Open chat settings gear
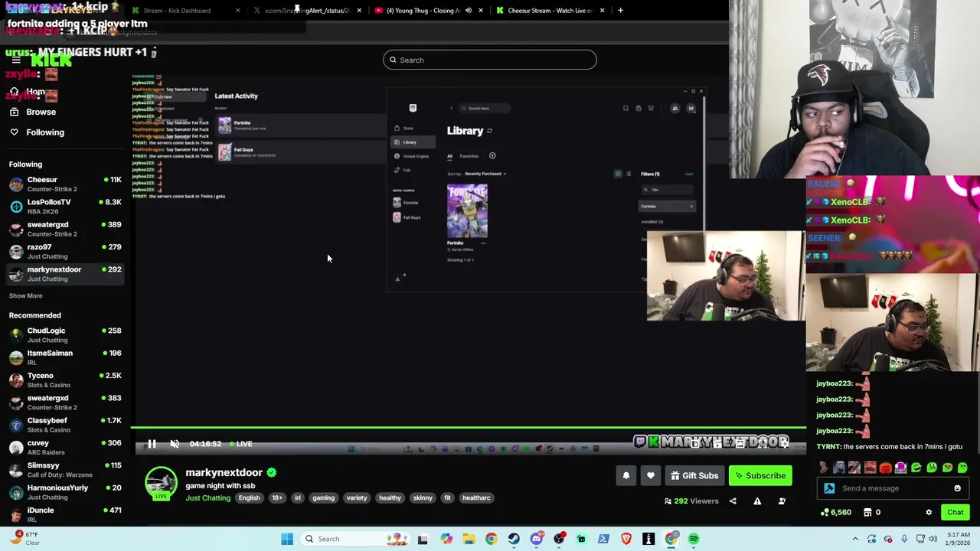The width and height of the screenshot is (980, 551). point(929,513)
